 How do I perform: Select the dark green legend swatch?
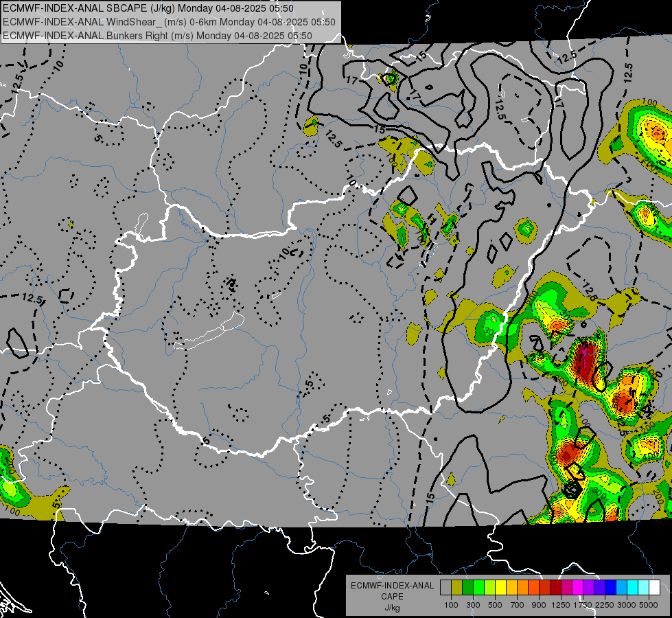[467, 587]
